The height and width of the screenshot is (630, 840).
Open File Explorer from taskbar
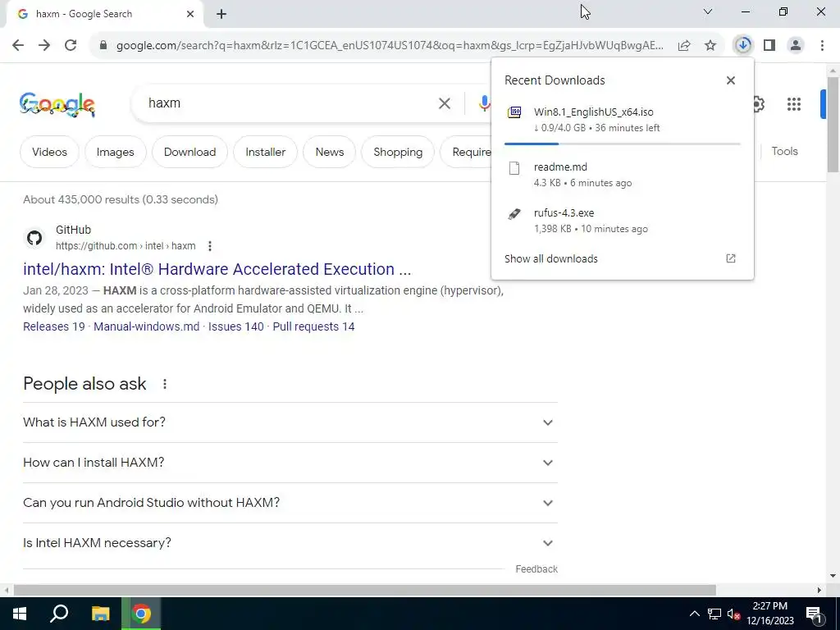point(100,614)
